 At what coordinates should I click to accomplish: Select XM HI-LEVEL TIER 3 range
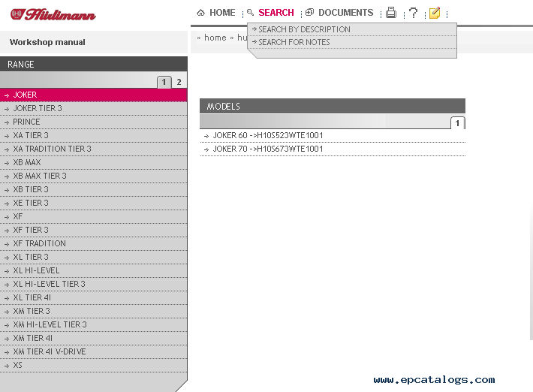point(94,324)
